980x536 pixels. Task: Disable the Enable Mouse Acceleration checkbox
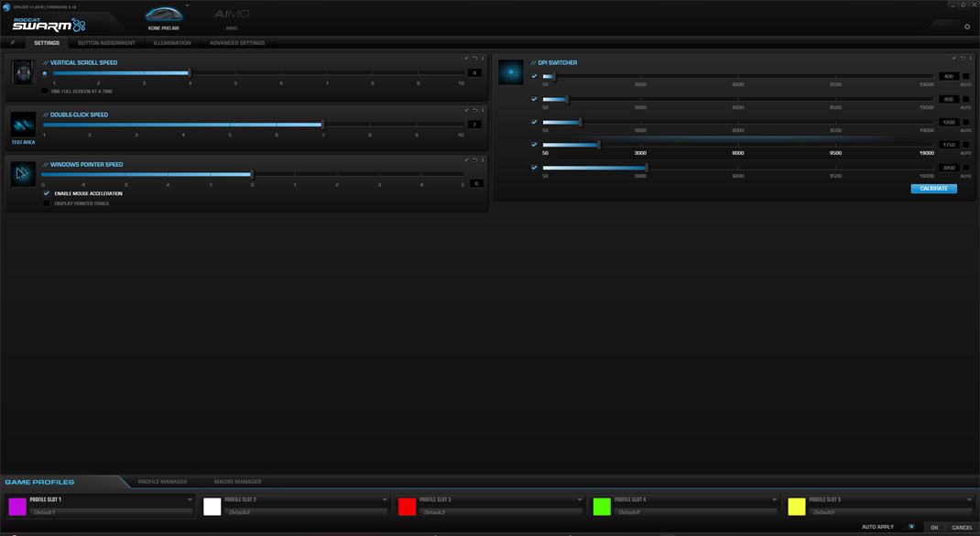pyautogui.click(x=47, y=193)
